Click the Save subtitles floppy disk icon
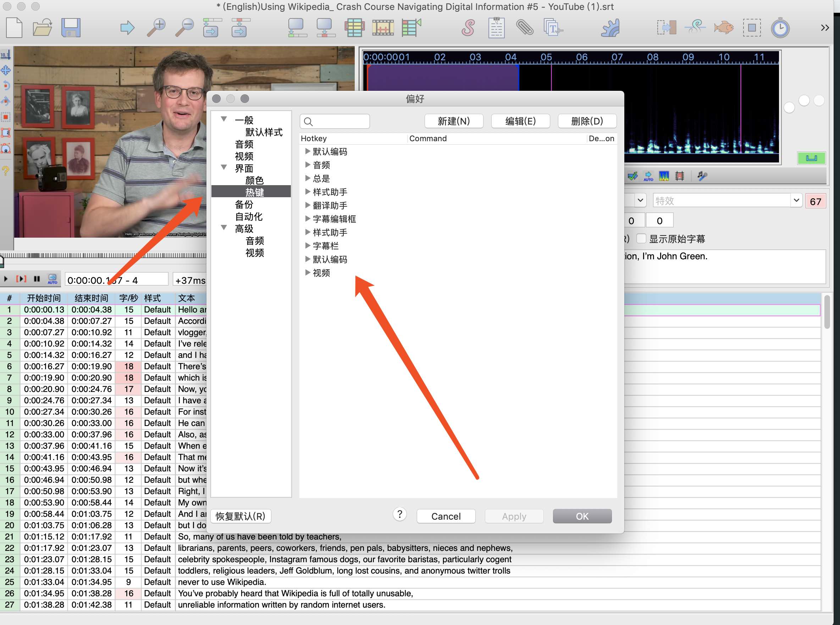Image resolution: width=840 pixels, height=625 pixels. click(x=71, y=28)
